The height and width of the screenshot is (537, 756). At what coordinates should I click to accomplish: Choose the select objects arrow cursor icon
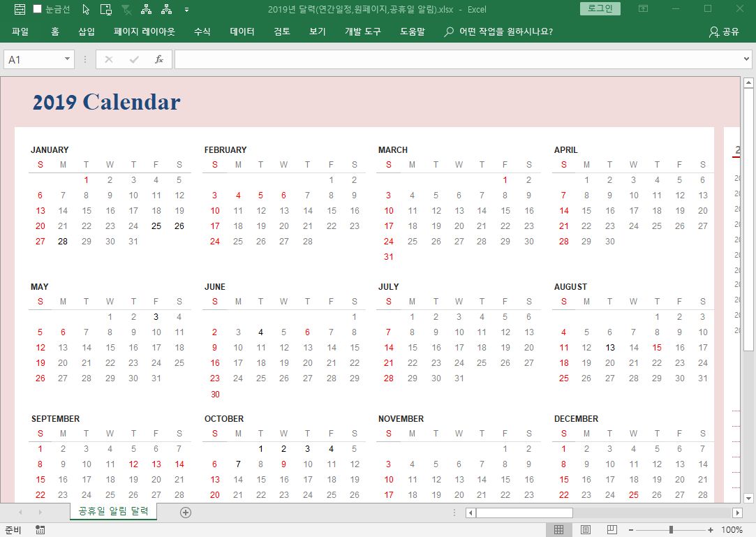(x=86, y=9)
